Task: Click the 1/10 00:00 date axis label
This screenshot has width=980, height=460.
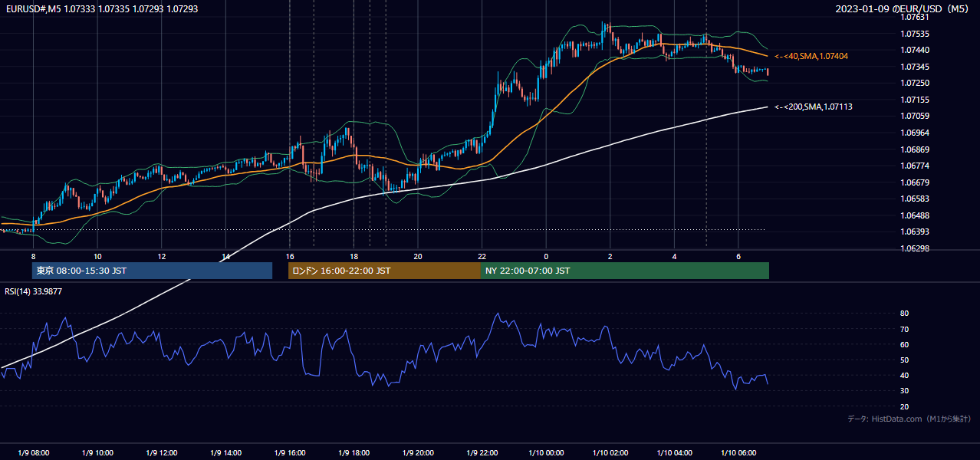Action: 546,453
